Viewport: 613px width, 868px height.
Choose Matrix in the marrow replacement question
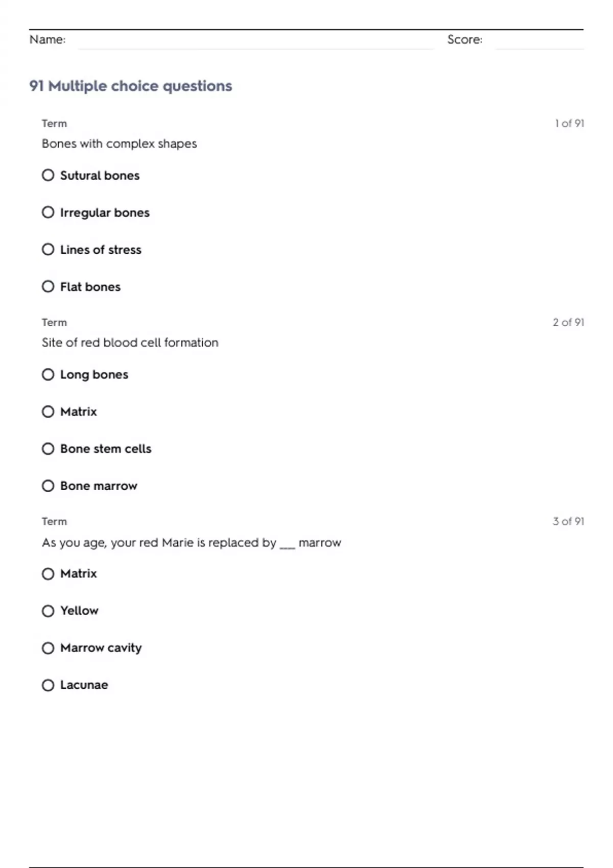click(x=48, y=574)
